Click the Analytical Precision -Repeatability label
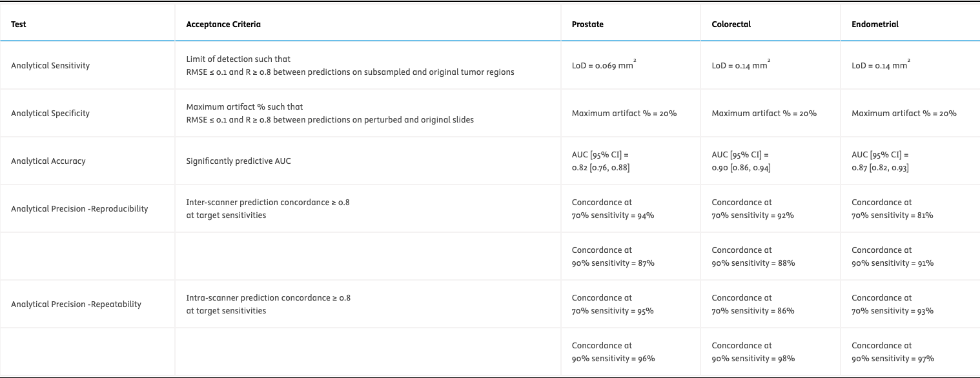 point(76,304)
